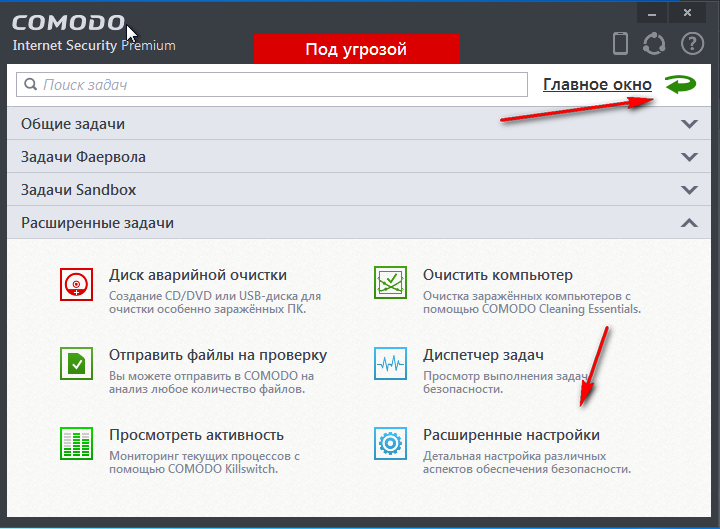Close the COMODO window

(x=687, y=13)
